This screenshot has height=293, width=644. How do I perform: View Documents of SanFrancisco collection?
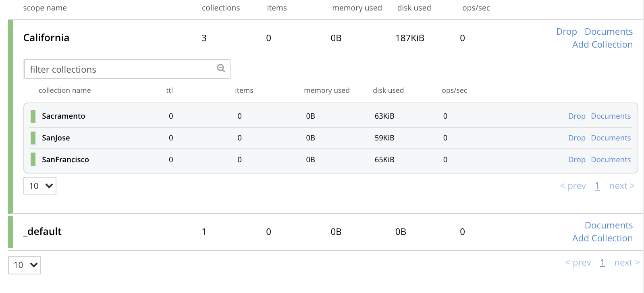click(611, 160)
